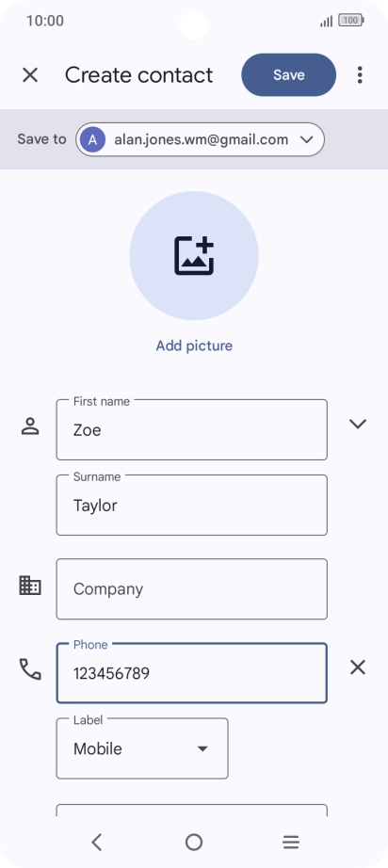The width and height of the screenshot is (388, 868).
Task: Expand more name fields with the chevron
Action: point(358,424)
